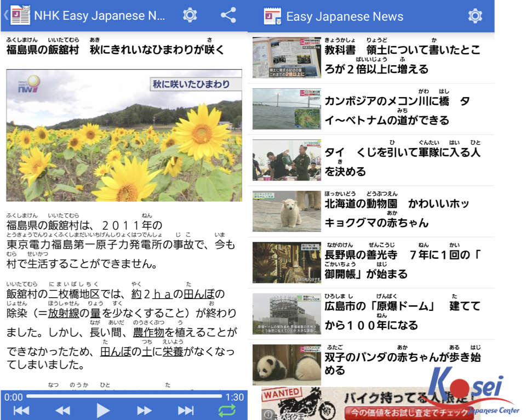
Task: Tap the underlined word 栄養
Action: point(173,351)
